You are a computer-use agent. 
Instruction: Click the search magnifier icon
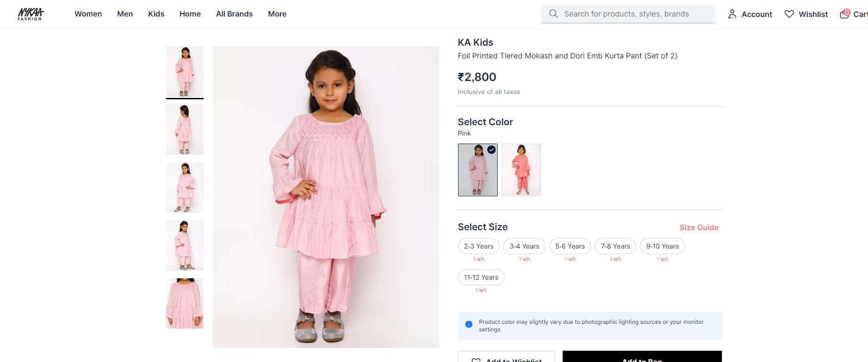pos(553,14)
